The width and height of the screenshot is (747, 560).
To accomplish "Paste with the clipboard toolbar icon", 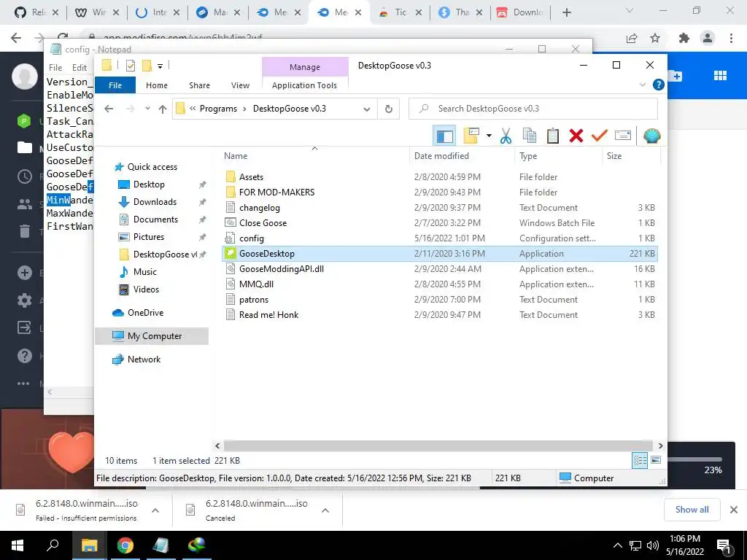I will coord(553,136).
